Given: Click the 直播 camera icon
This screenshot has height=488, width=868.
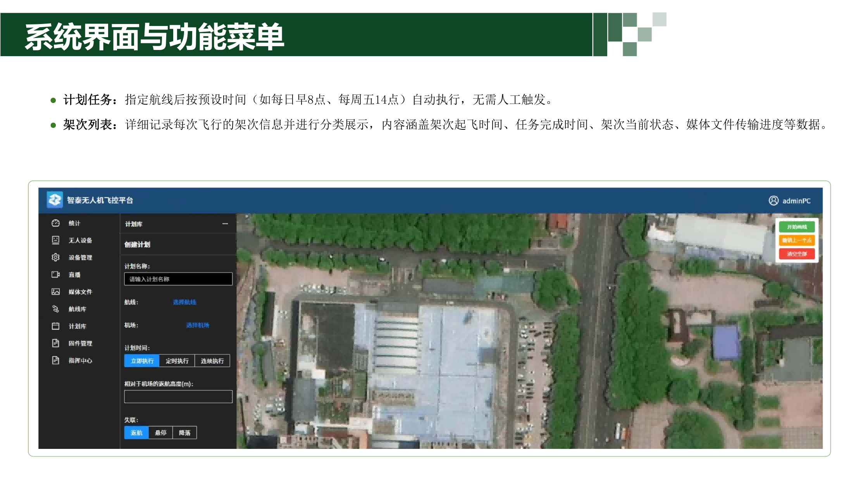Looking at the screenshot, I should point(55,275).
